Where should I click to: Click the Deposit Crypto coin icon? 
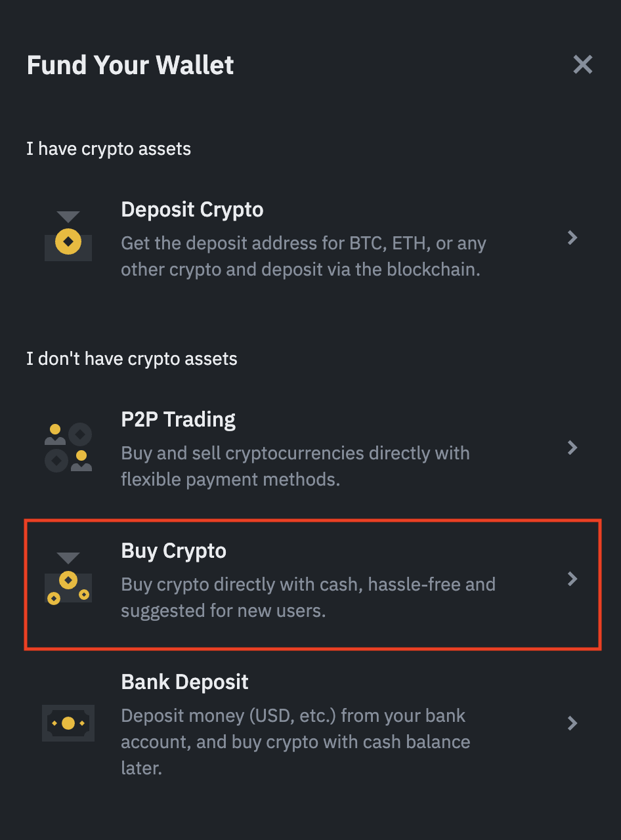pos(68,238)
